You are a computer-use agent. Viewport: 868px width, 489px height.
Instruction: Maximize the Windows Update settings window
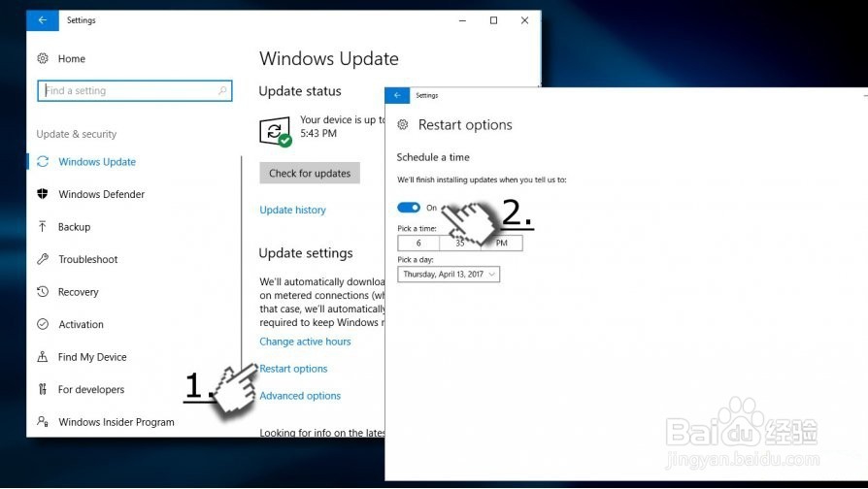point(494,20)
